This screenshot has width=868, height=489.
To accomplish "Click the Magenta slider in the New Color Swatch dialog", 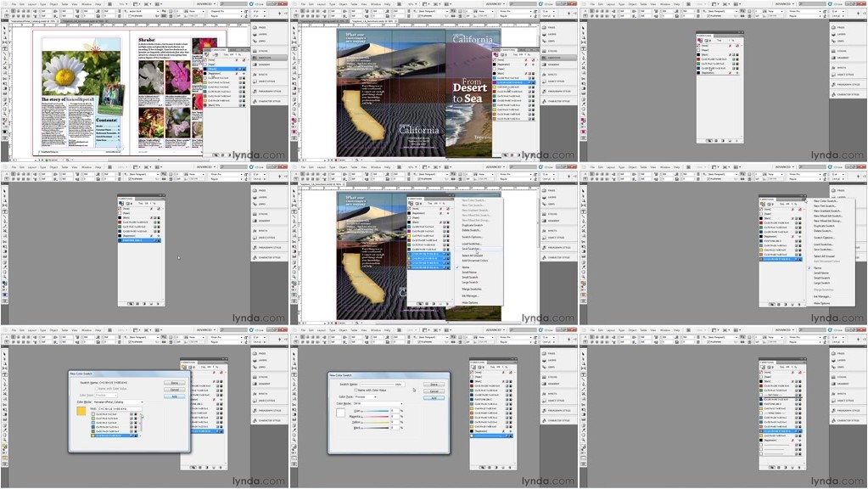I will [375, 417].
